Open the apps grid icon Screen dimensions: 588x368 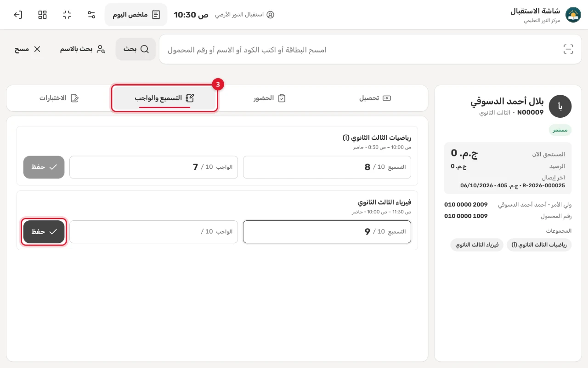pos(42,15)
